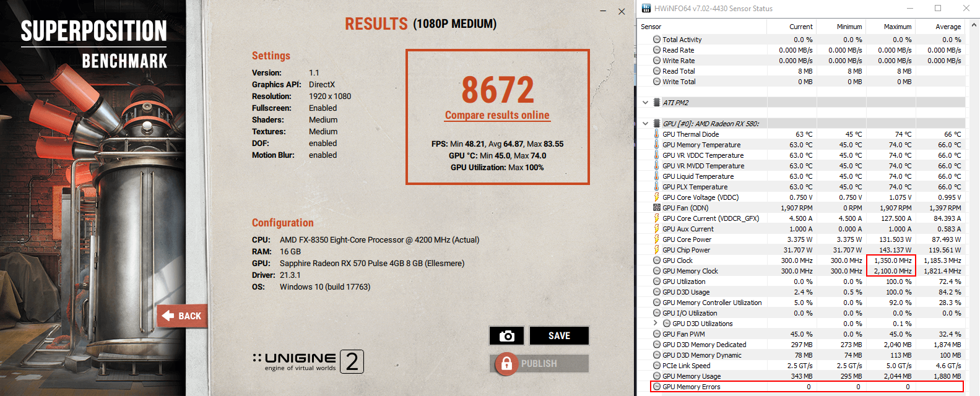
Task: Select GPU D3D Memory Dynamic icon
Action: click(657, 355)
